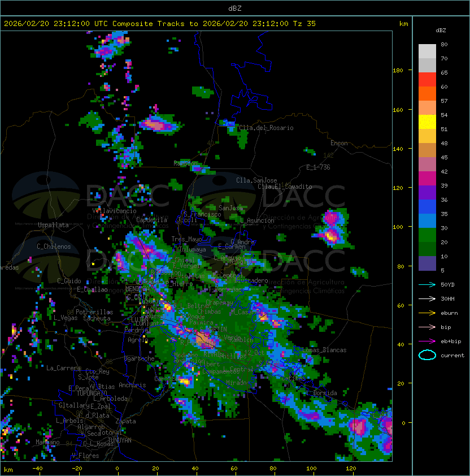Click the 'Agrelo' map label
The image size is (470, 476).
pyautogui.click(x=138, y=340)
